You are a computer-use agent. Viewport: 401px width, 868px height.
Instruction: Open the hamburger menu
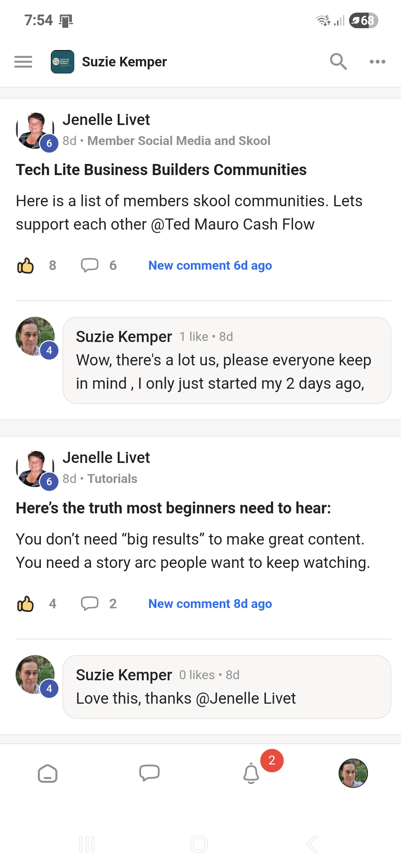pos(23,62)
